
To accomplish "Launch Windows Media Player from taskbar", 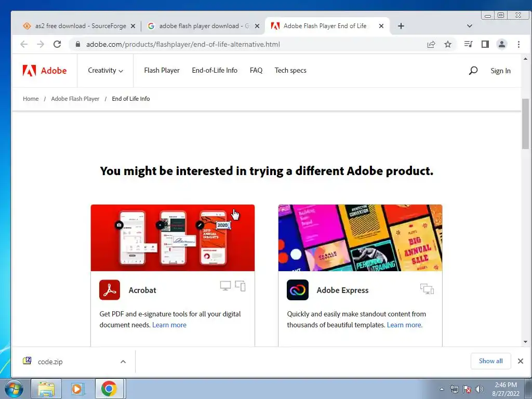I will point(77,389).
